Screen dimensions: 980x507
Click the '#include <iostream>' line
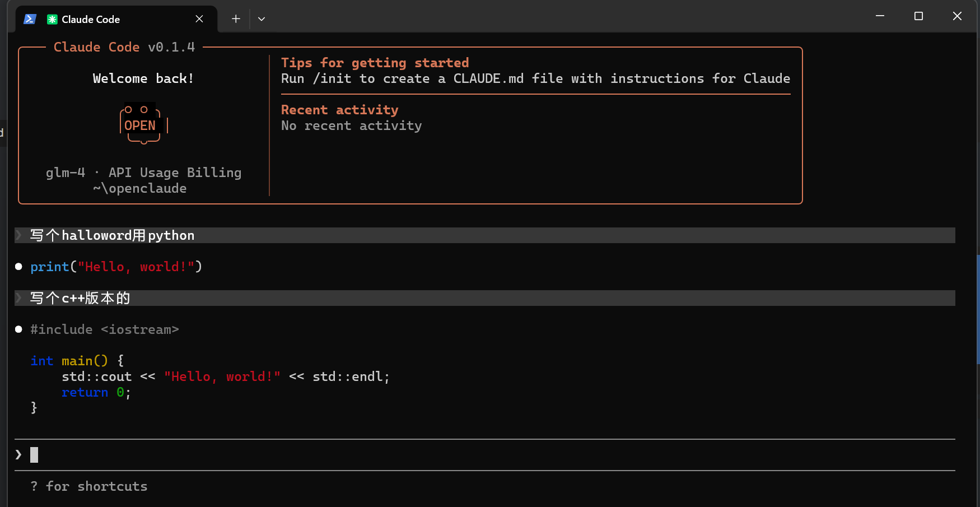105,329
